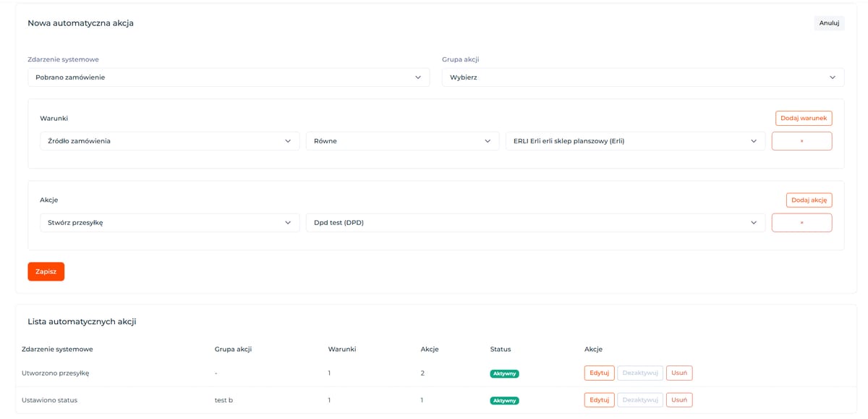Screen dimensions: 868x419
Task: Add a condition with Dodaj warunek
Action: 804,118
